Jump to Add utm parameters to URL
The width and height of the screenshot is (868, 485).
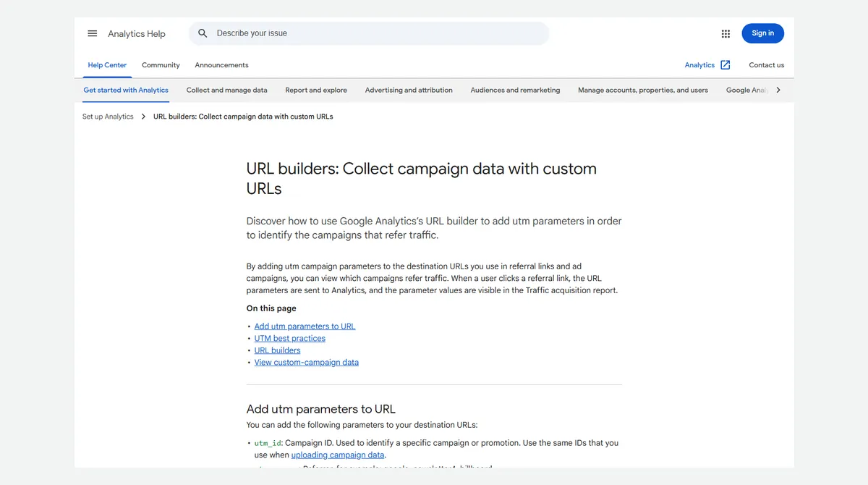point(305,326)
